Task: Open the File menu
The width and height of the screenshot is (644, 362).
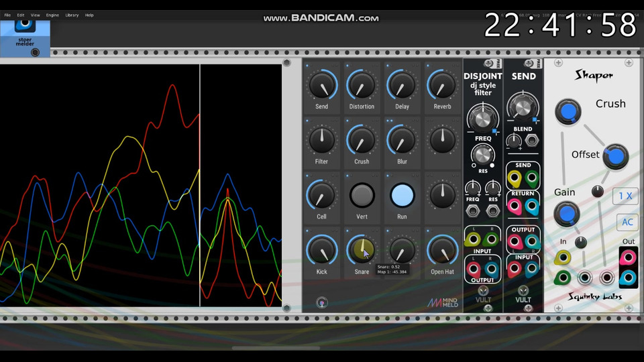Action: tap(7, 15)
